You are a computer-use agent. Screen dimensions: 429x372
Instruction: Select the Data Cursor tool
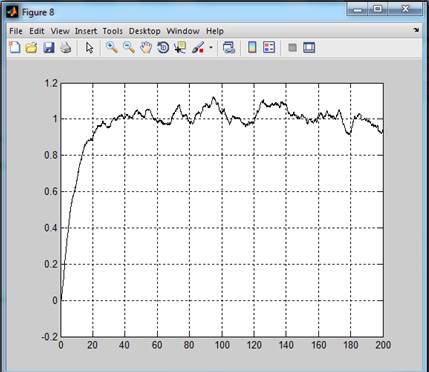[180, 48]
